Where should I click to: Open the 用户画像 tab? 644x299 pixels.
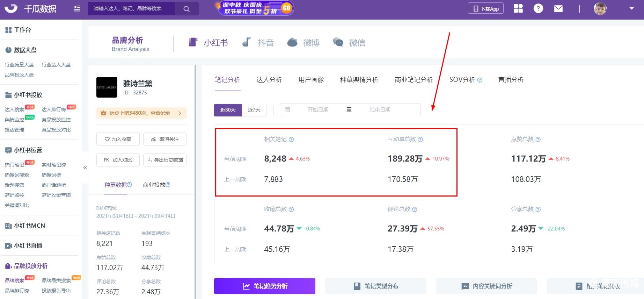[311, 80]
